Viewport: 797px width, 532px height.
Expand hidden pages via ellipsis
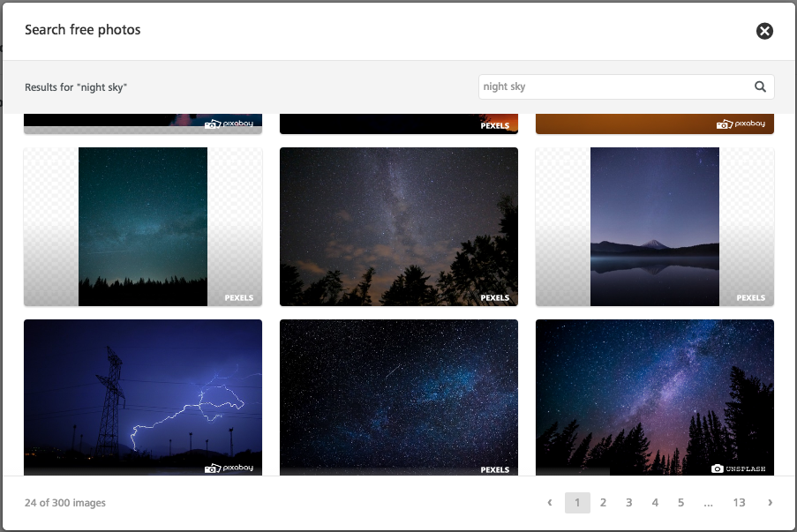(708, 503)
